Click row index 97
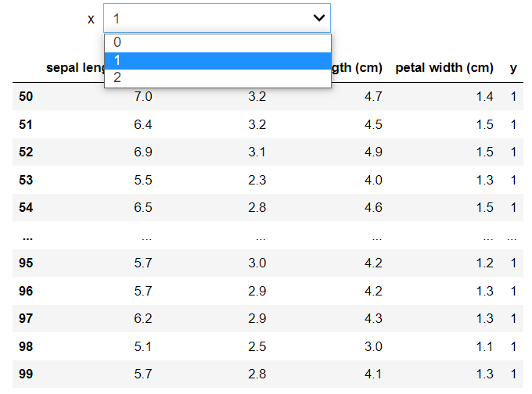This screenshot has width=532, height=394. (26, 318)
